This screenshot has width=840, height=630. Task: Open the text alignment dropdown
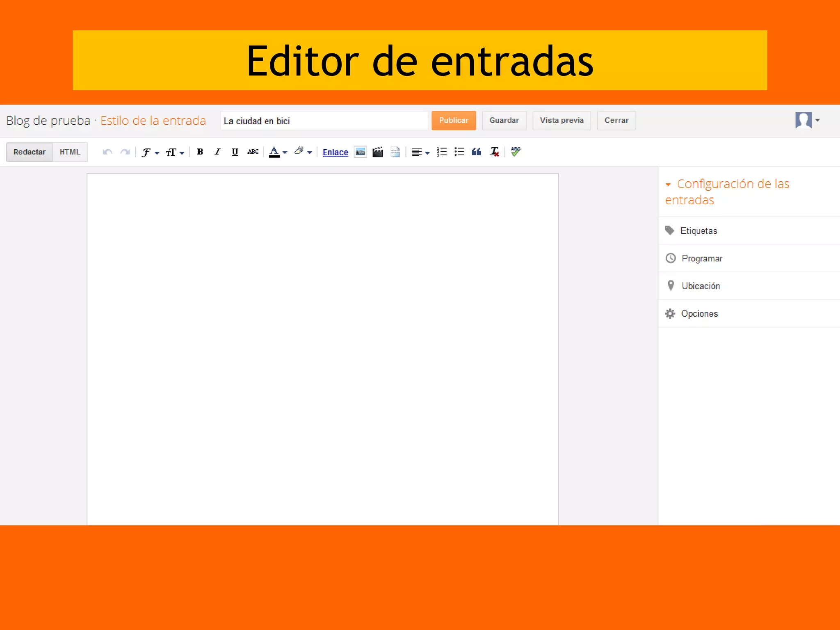pyautogui.click(x=420, y=152)
